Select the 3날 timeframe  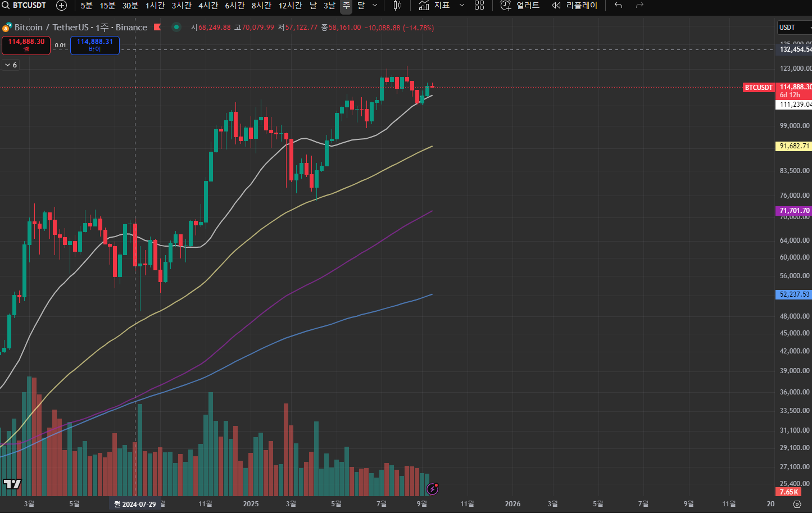329,6
